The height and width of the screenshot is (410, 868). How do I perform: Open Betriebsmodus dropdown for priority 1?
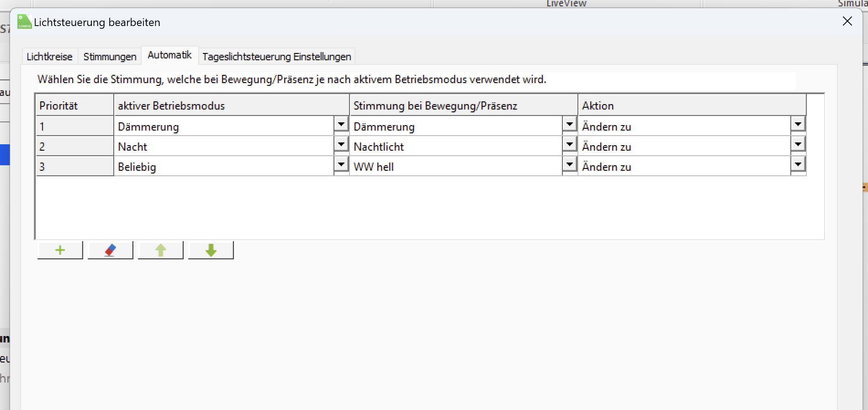coord(341,124)
